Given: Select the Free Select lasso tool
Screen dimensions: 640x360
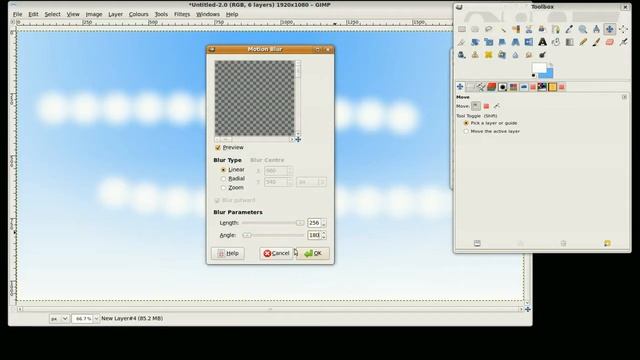Looking at the screenshot, I should coord(489,29).
